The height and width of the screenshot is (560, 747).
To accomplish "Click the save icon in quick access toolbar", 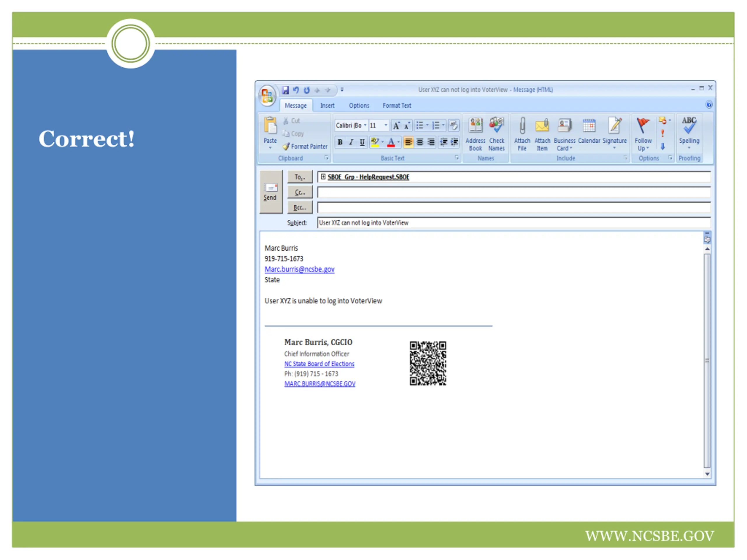I will tap(285, 90).
